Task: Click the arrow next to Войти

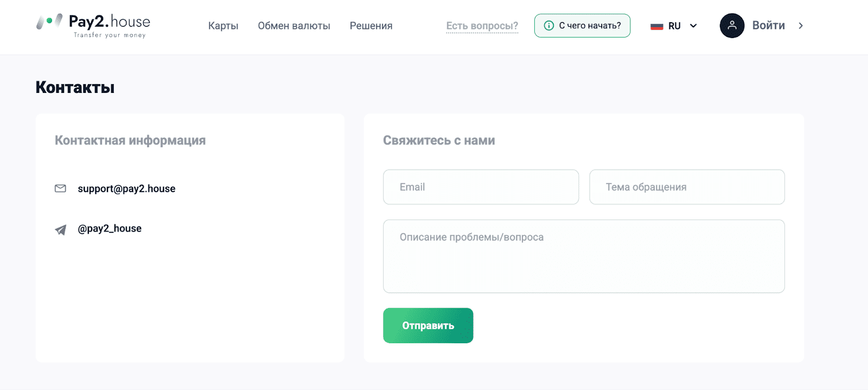Action: [801, 26]
